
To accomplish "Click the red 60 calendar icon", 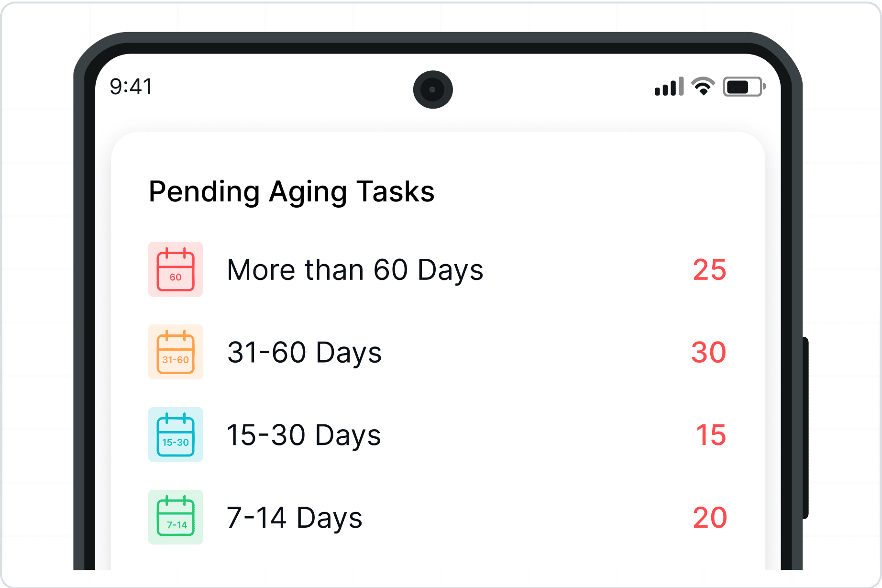I will point(176,269).
